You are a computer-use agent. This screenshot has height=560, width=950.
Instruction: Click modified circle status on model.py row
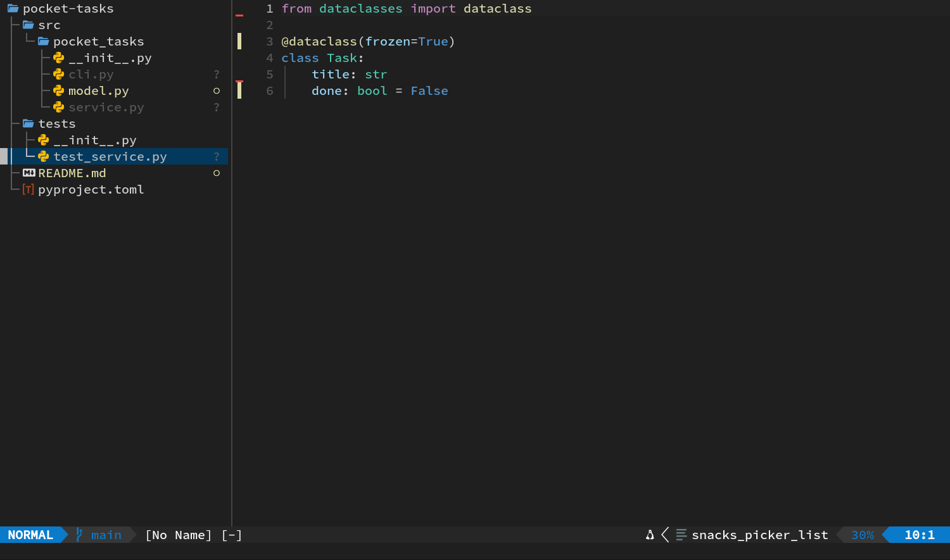[x=217, y=91]
